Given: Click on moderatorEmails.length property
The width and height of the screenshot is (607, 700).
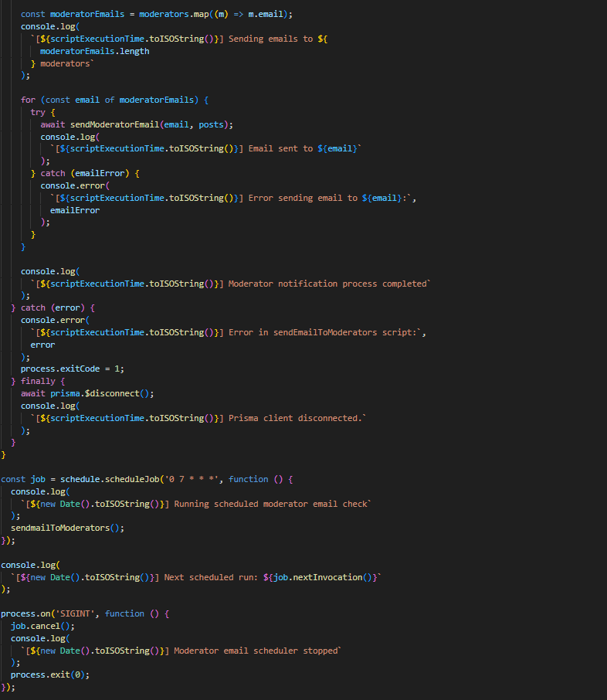Looking at the screenshot, I should [x=94, y=51].
